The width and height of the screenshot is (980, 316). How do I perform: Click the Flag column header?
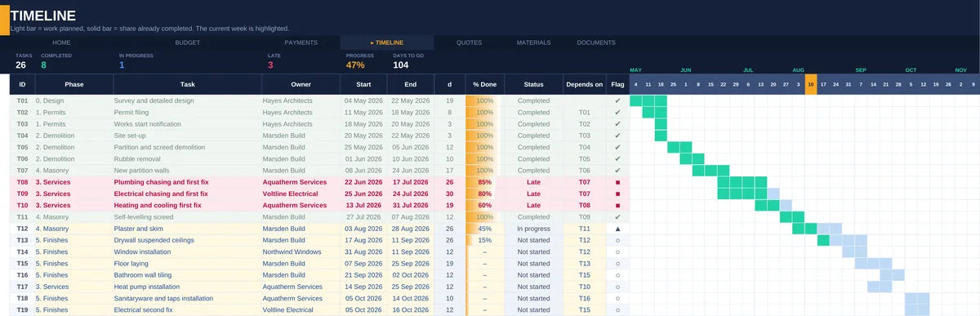617,84
